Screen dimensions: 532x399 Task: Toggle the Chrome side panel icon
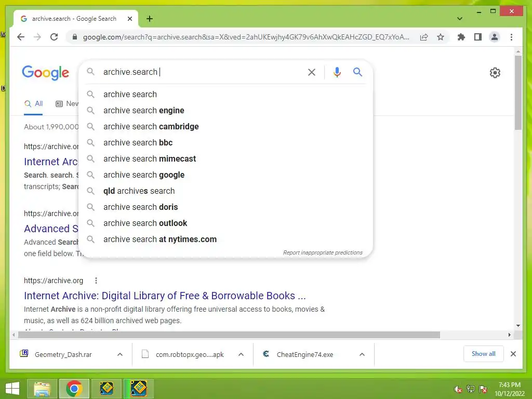coord(478,37)
